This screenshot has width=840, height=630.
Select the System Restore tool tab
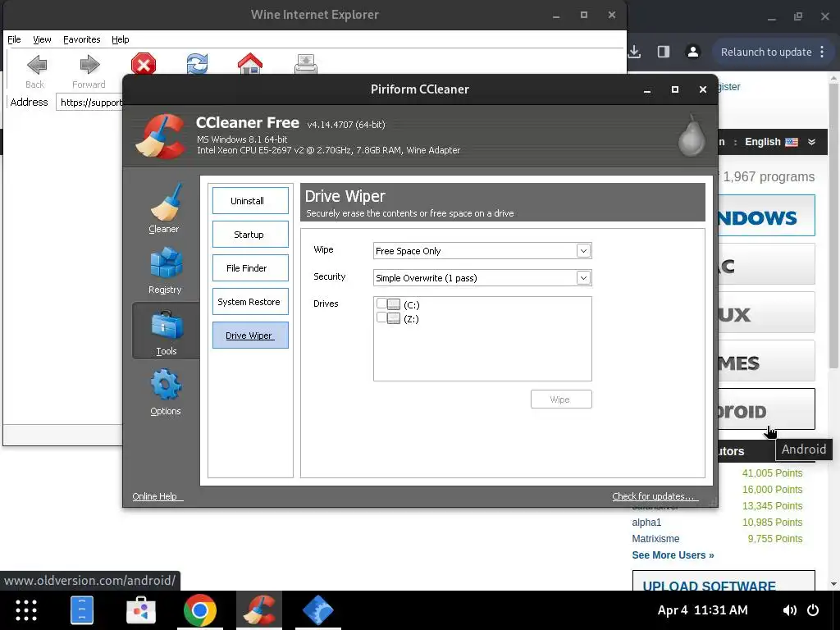point(250,302)
